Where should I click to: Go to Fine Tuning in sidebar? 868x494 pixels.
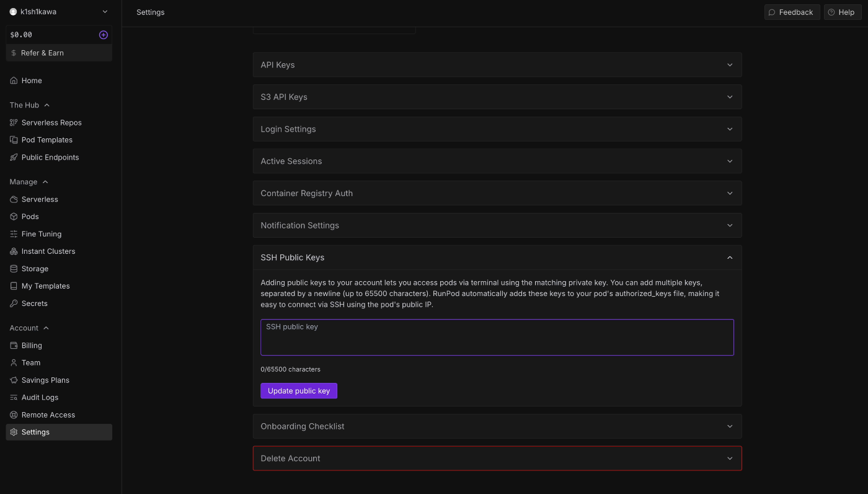(41, 234)
